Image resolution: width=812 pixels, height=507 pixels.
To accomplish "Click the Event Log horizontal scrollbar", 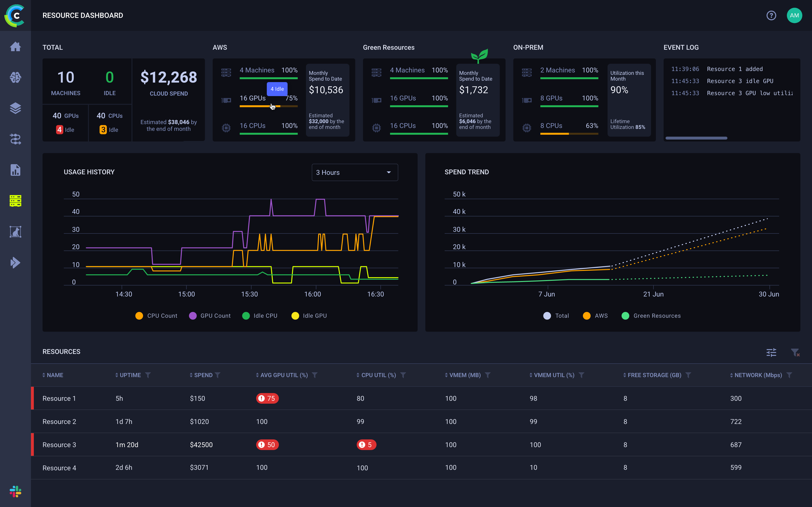I will tap(696, 138).
